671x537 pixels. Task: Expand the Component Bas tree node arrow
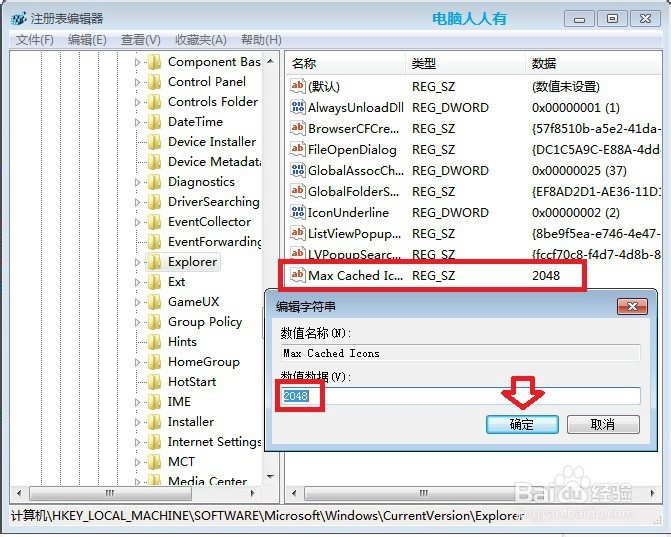point(137,62)
